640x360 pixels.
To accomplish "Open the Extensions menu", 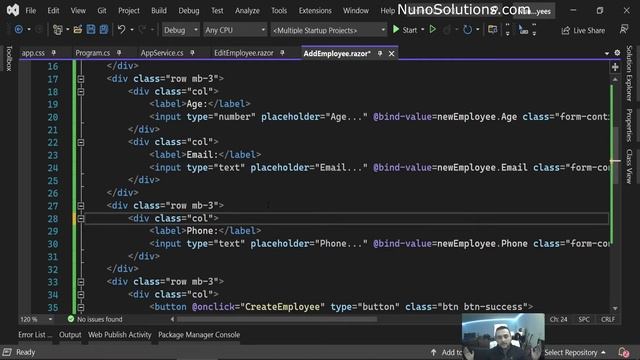I will tap(315, 11).
